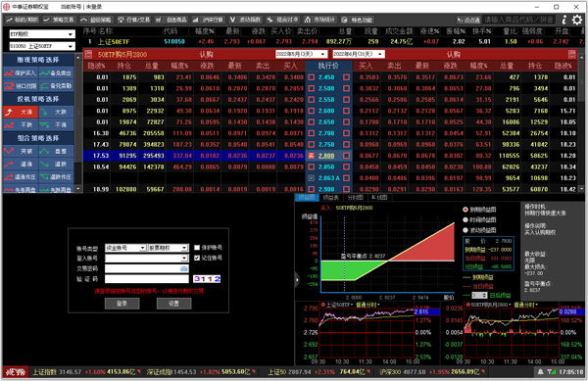Switch to the 损益表 tab
Viewport: 588px width, 381px height.
point(331,198)
